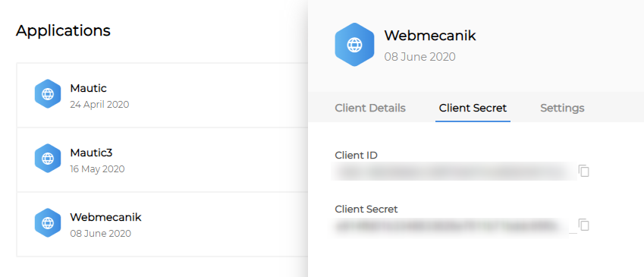
Task: Click the Mautic application hexagon icon
Action: 48,93
